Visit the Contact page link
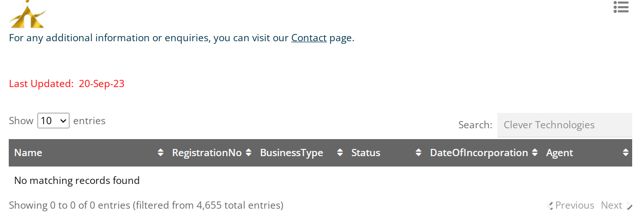The height and width of the screenshot is (220, 644). [309, 38]
